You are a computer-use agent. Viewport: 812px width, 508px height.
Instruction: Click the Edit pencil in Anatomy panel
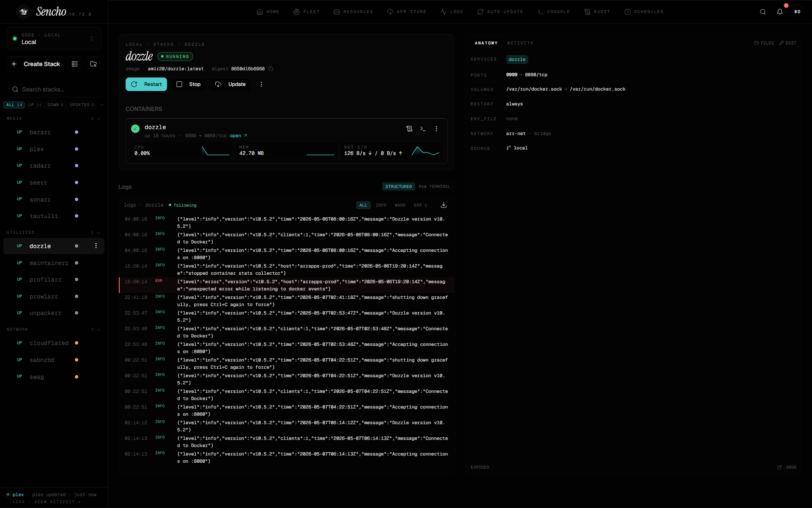pos(788,43)
